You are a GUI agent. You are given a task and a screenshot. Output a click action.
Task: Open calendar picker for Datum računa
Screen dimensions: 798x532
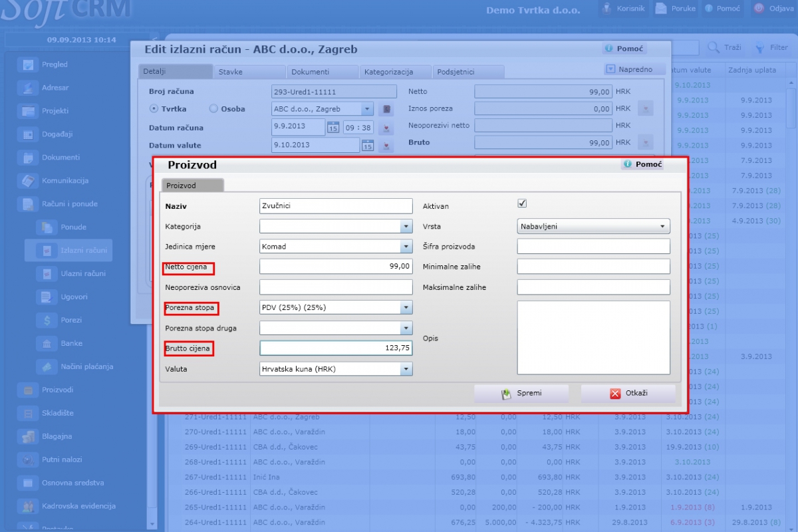tap(332, 128)
